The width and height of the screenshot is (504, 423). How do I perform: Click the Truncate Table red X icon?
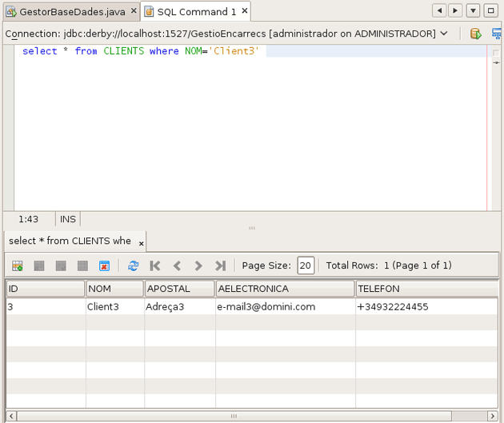tap(104, 265)
